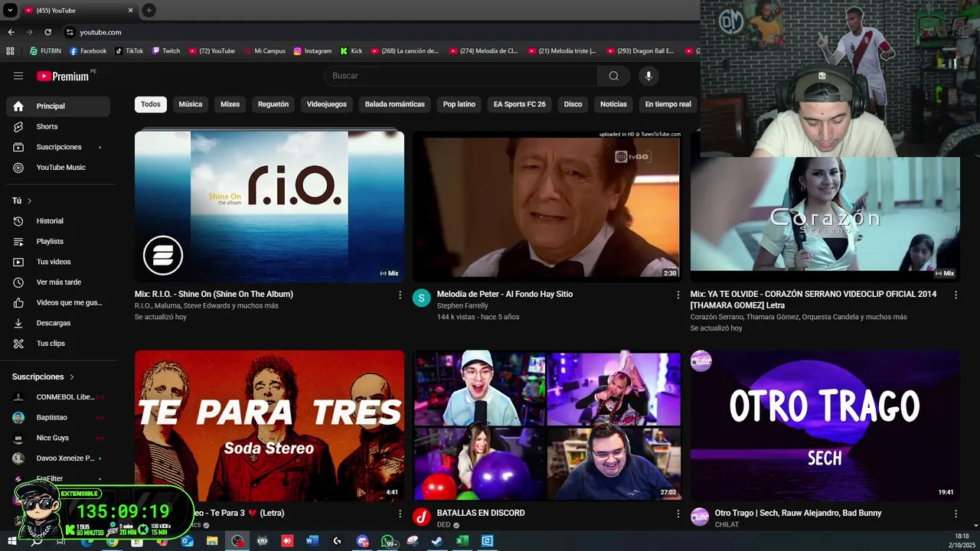980x551 pixels.
Task: Select the Reguetón filter chip
Action: tap(273, 104)
